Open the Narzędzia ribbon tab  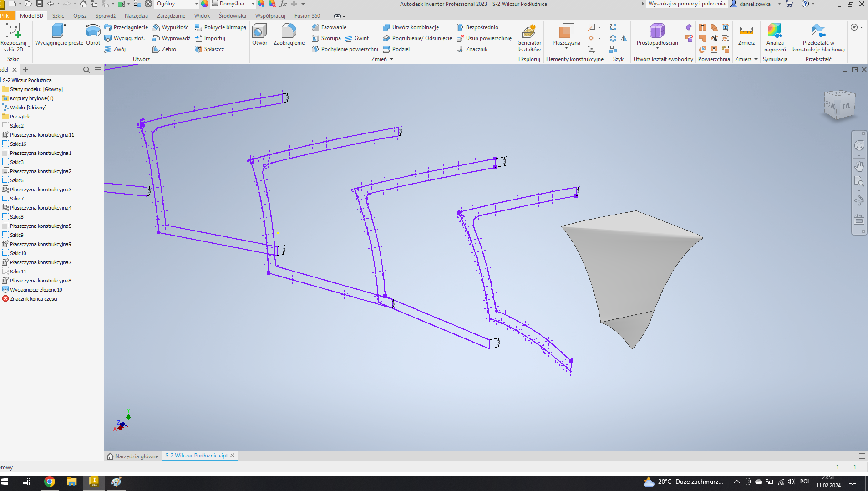click(136, 16)
